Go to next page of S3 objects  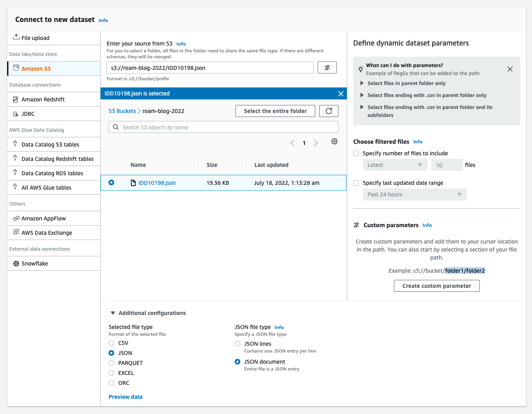316,143
